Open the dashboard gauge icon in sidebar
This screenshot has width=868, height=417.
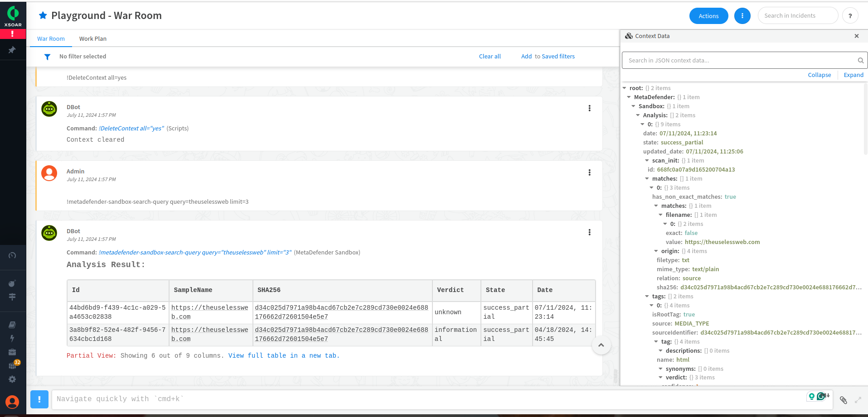[x=12, y=255]
